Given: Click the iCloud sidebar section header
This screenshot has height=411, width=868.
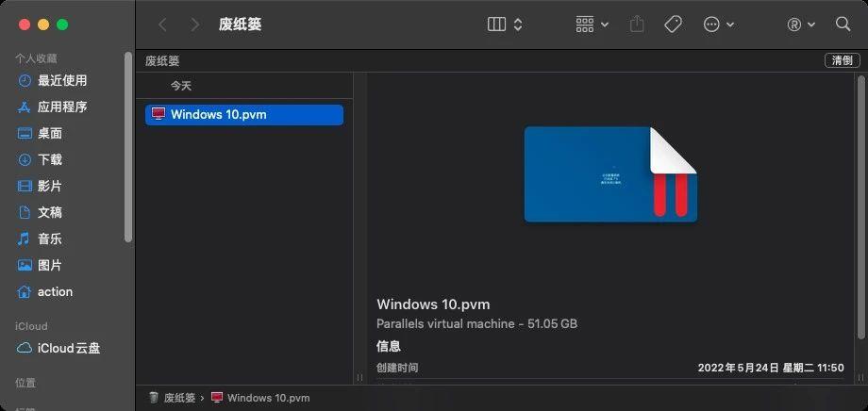Looking at the screenshot, I should click(x=31, y=326).
